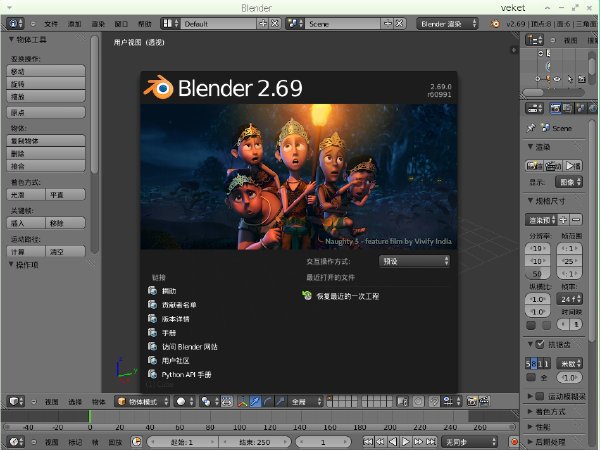
Task: Click the render image button icon
Action: tap(534, 166)
